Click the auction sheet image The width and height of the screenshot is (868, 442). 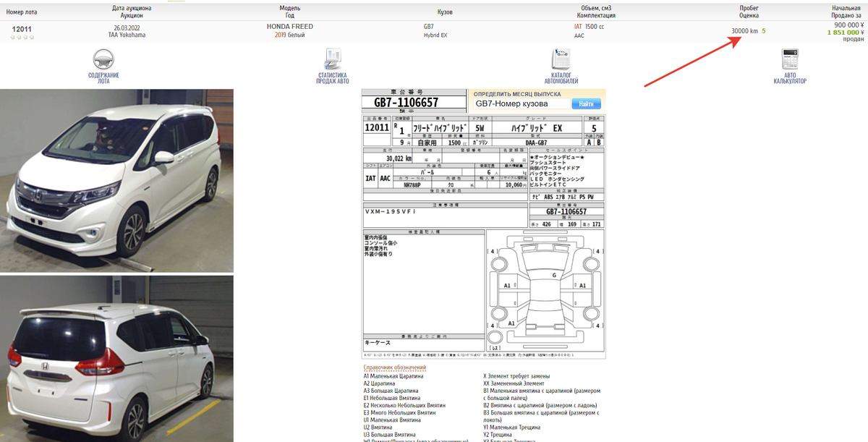(x=484, y=224)
